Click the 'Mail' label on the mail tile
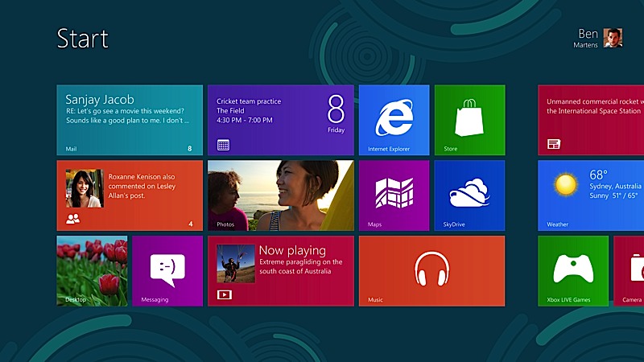Image resolution: width=644 pixels, height=362 pixels. point(71,149)
